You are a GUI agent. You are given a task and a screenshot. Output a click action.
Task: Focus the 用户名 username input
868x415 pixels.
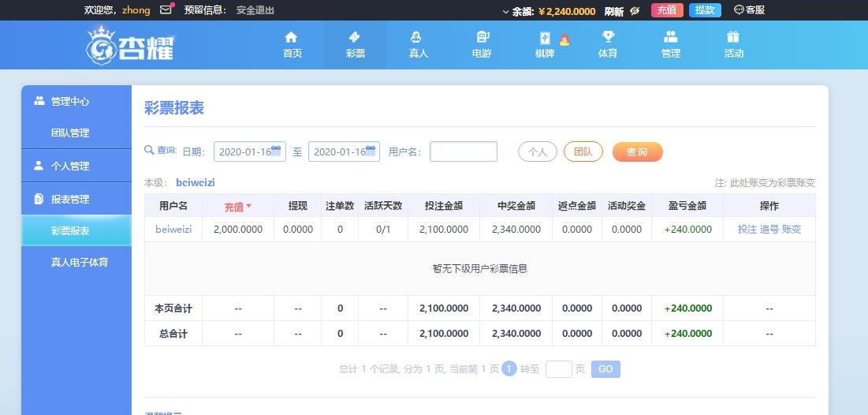(x=464, y=151)
